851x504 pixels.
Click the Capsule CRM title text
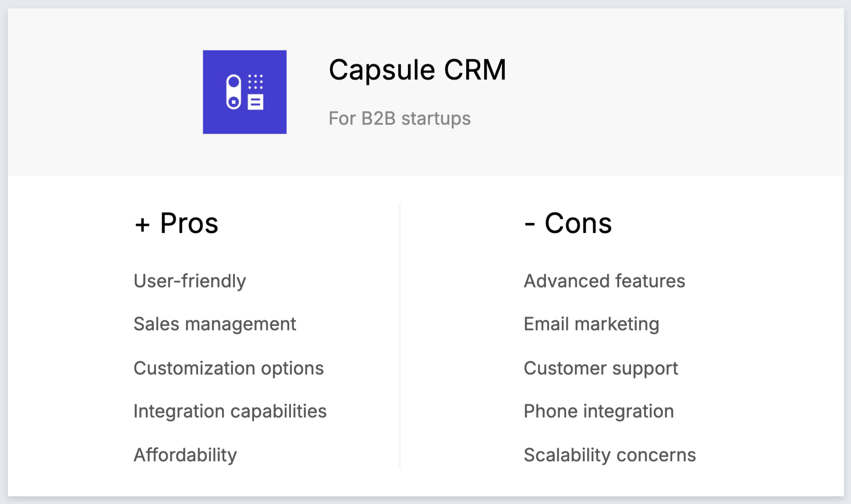click(417, 70)
